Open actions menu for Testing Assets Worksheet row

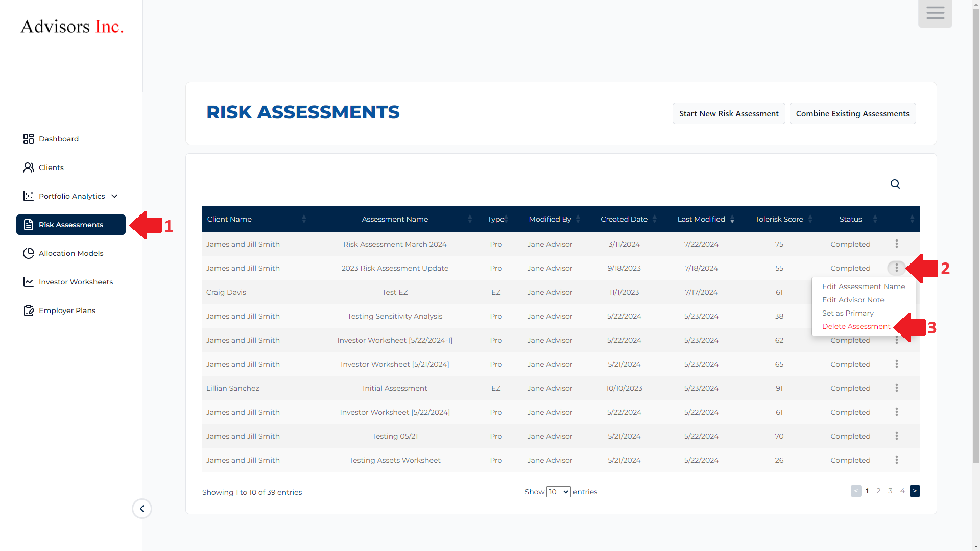point(896,460)
